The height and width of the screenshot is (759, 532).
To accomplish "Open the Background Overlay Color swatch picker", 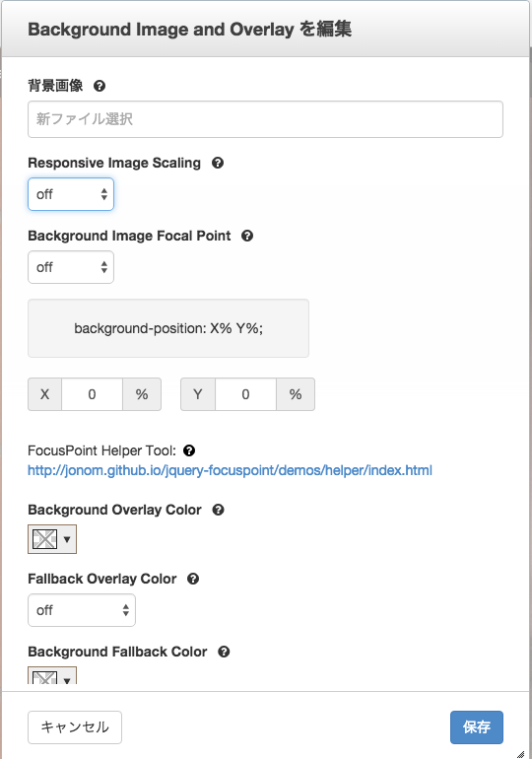I will pyautogui.click(x=52, y=539).
